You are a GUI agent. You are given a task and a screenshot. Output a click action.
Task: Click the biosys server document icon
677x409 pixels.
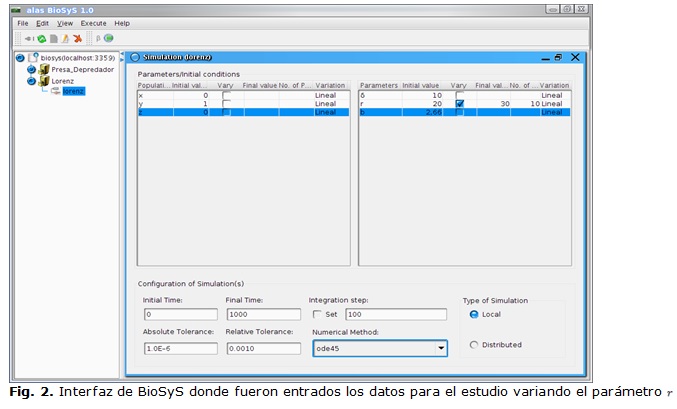pyautogui.click(x=34, y=58)
